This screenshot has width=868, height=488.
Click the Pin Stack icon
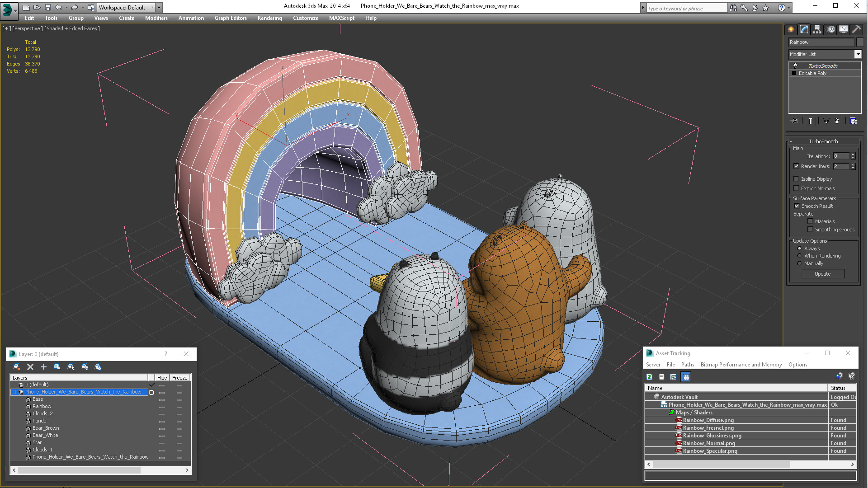coord(795,121)
